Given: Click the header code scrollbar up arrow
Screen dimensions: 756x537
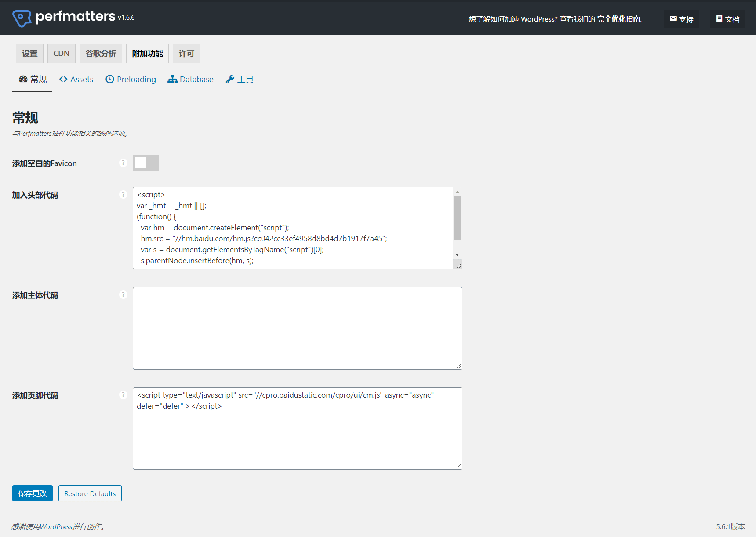Looking at the screenshot, I should [x=457, y=192].
